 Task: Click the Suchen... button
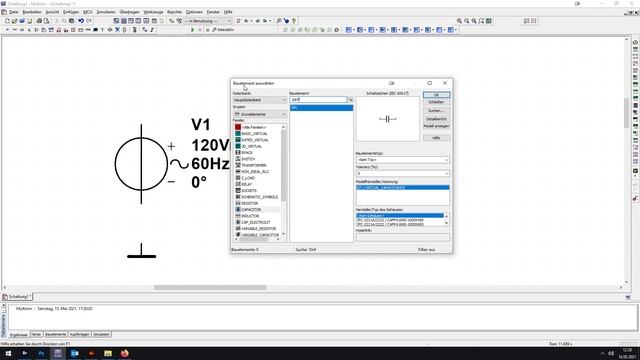point(436,111)
